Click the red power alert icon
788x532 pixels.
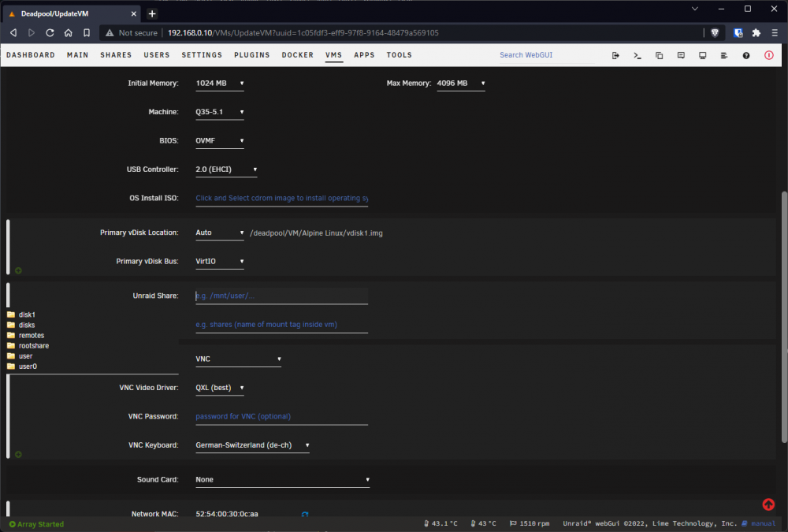(x=769, y=55)
